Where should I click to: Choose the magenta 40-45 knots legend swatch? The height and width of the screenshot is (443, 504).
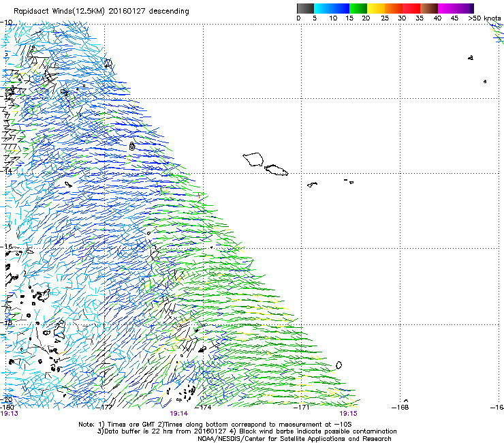[x=447, y=8]
